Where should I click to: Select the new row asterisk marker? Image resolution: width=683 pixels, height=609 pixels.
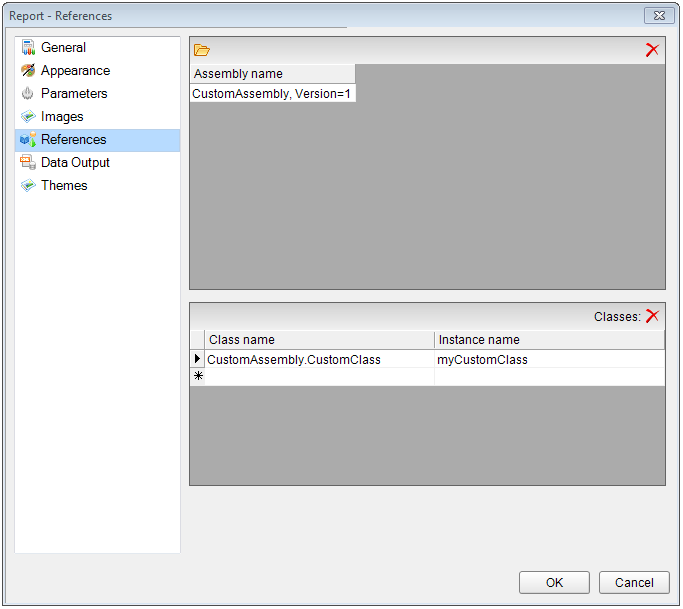click(x=197, y=376)
